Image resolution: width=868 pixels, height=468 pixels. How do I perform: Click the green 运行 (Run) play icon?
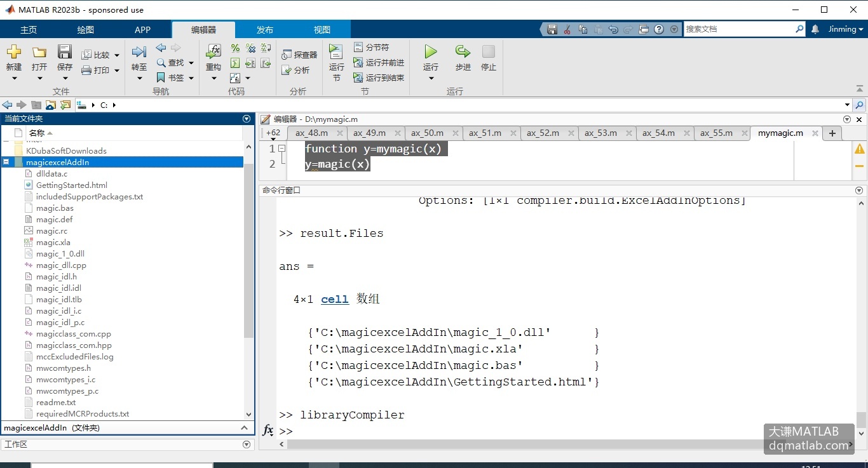coord(431,52)
